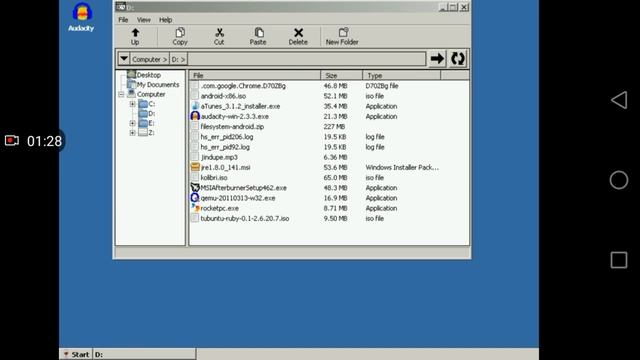The width and height of the screenshot is (640, 360).
Task: Sort by the Size column header
Action: coord(342,76)
